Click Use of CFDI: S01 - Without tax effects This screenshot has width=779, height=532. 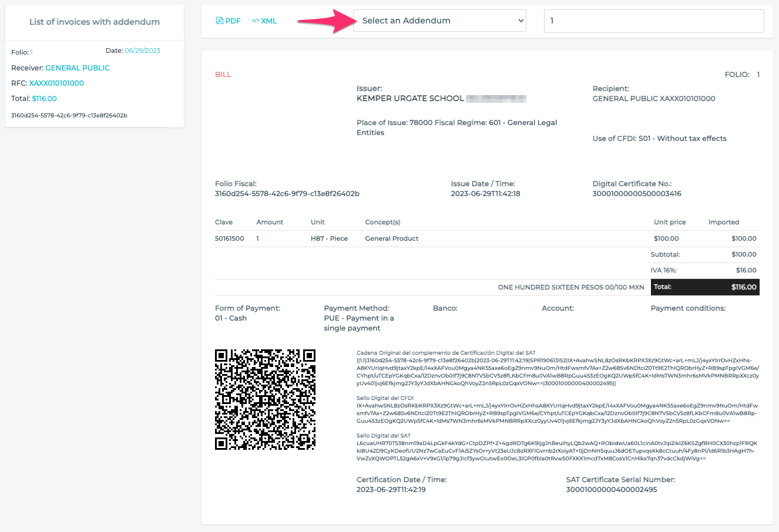click(x=660, y=139)
